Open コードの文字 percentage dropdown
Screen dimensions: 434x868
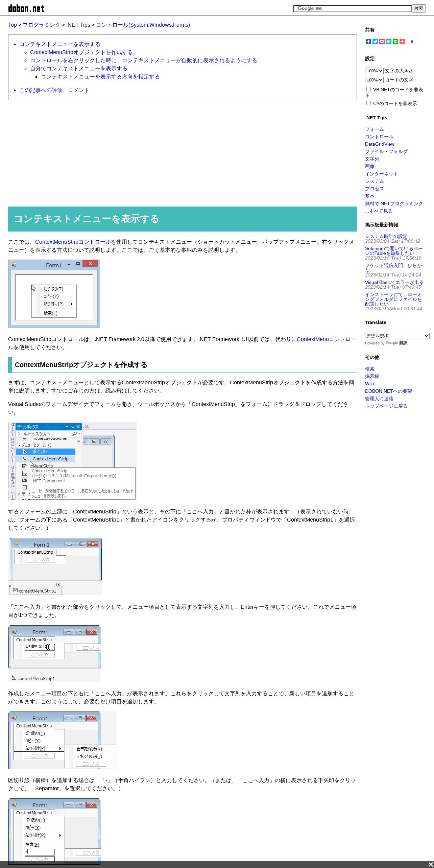pyautogui.click(x=374, y=80)
